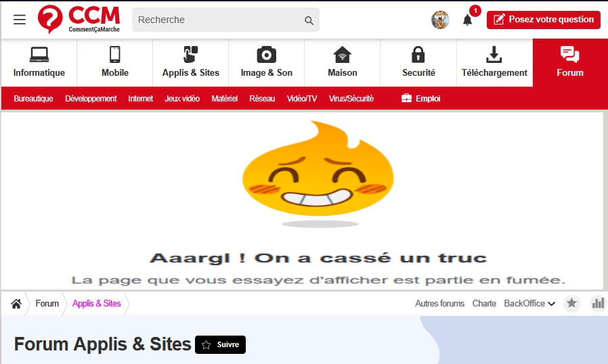The height and width of the screenshot is (364, 608).
Task: Open the bar chart statistics icon
Action: (598, 303)
